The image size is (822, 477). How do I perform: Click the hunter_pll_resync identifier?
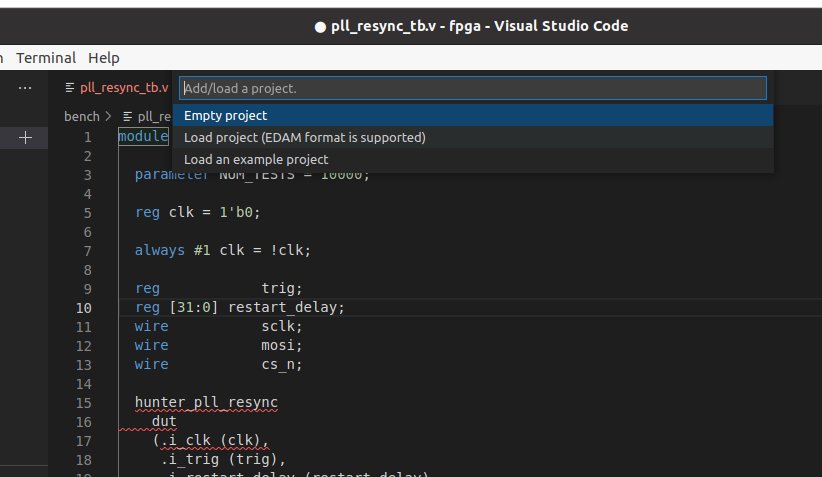(x=206, y=402)
